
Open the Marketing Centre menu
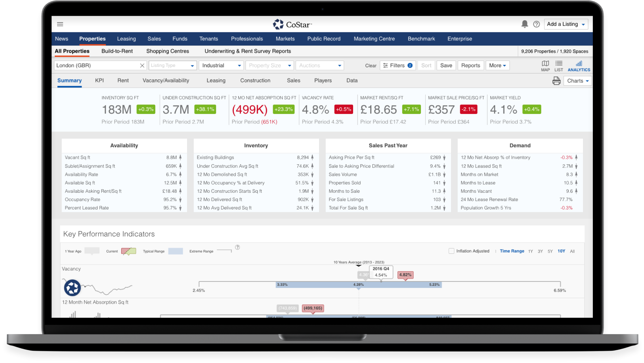click(374, 39)
